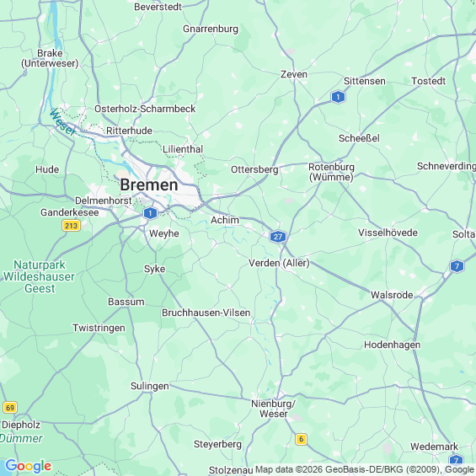Click the Map data copyright text
This screenshot has width=476, height=476.
(365, 469)
